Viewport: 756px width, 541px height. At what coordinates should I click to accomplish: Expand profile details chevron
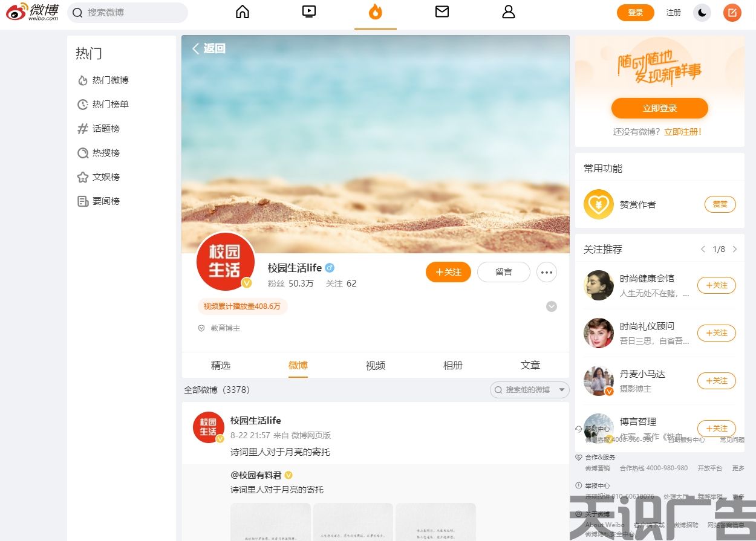coord(552,306)
